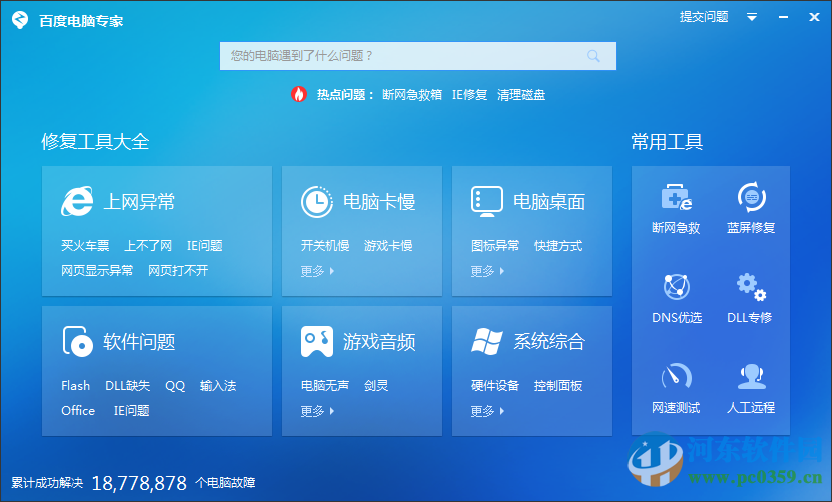This screenshot has width=832, height=502.
Task: Expand 更多 in 游戏音频 card
Action: click(317, 411)
